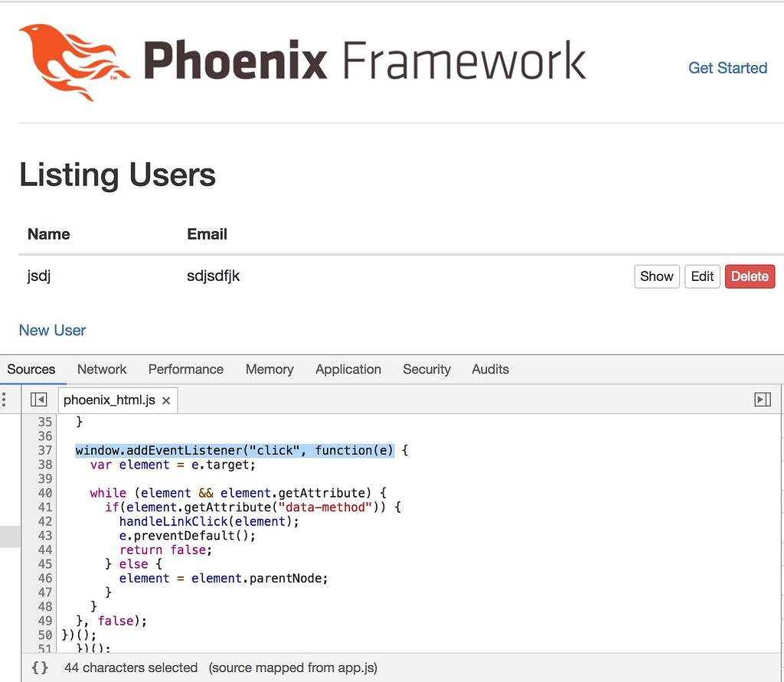Switch to the Audits panel
The image size is (784, 682).
pos(490,369)
